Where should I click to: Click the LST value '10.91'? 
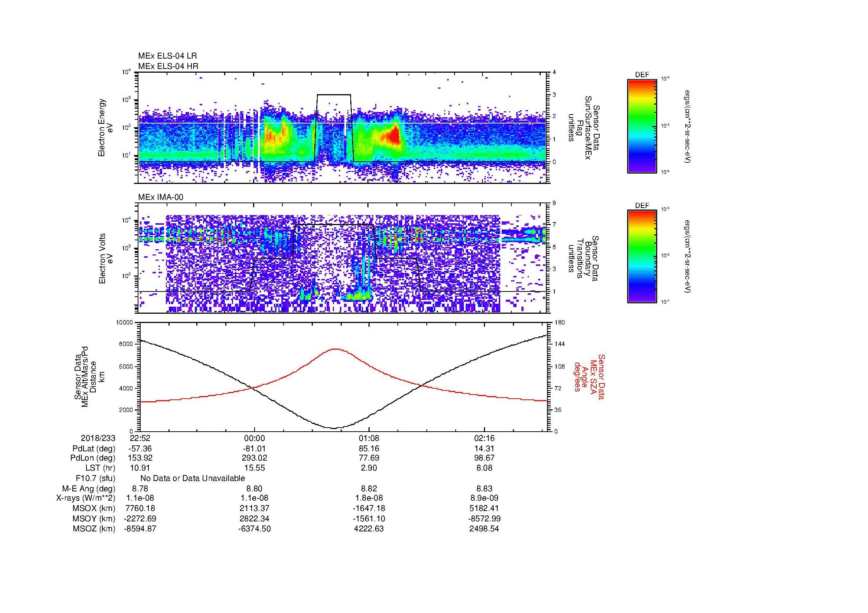coord(140,468)
